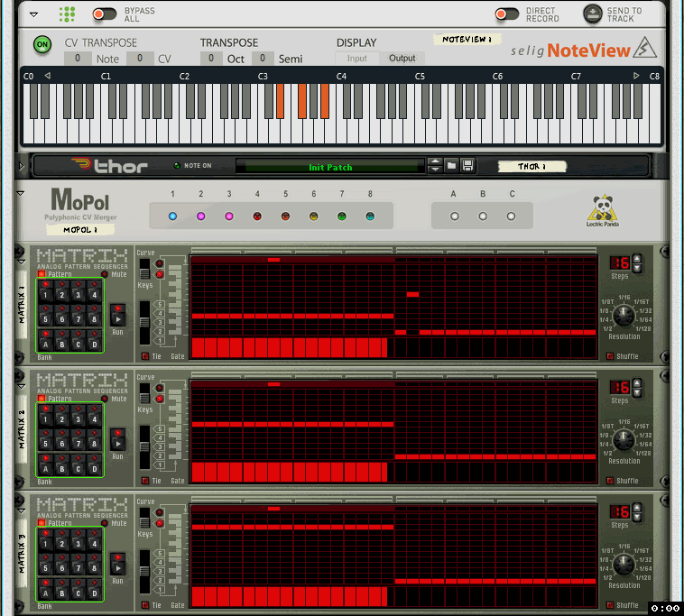Screen dimensions: 684x616
Task: Click the THOR 1 device name label
Action: [532, 167]
